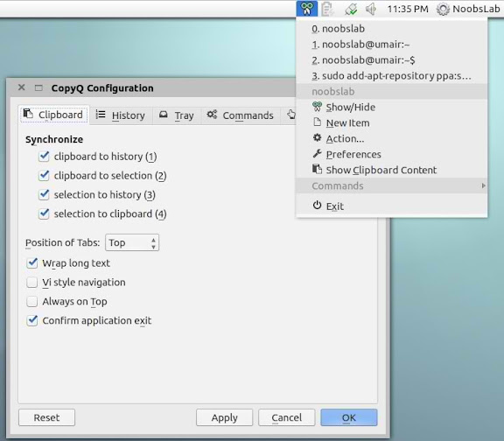Viewport: 504px width, 441px height.
Task: Open the partially hidden tab with hand icon
Action: click(290, 115)
